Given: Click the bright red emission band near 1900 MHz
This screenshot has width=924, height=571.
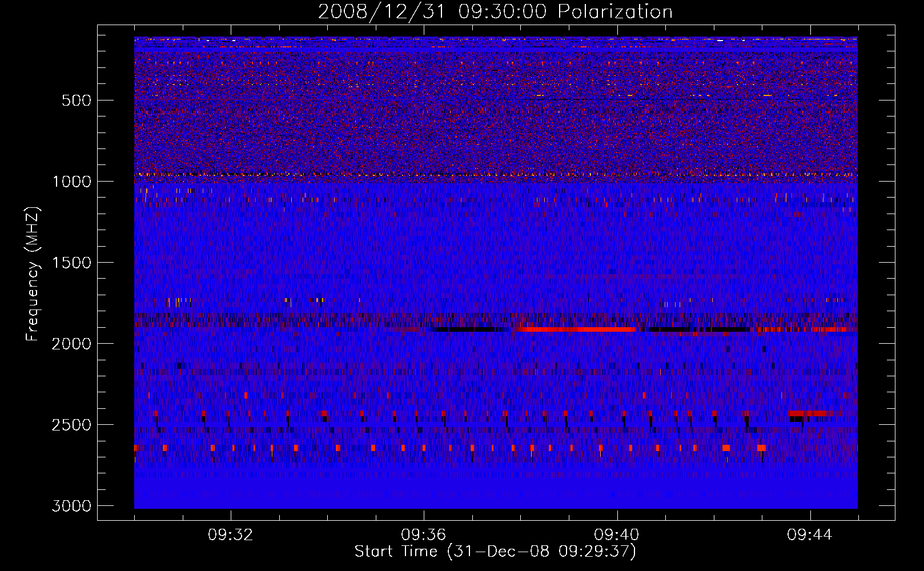Looking at the screenshot, I should coord(576,329).
